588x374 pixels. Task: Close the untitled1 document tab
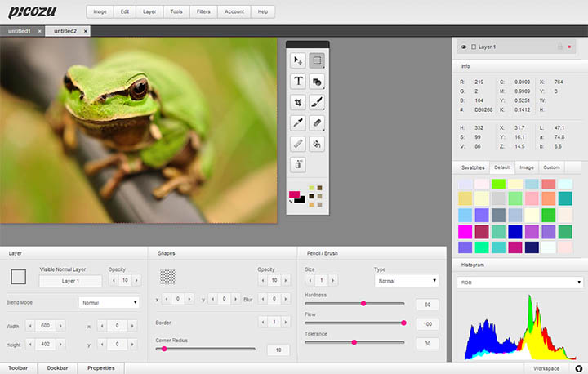click(40, 31)
